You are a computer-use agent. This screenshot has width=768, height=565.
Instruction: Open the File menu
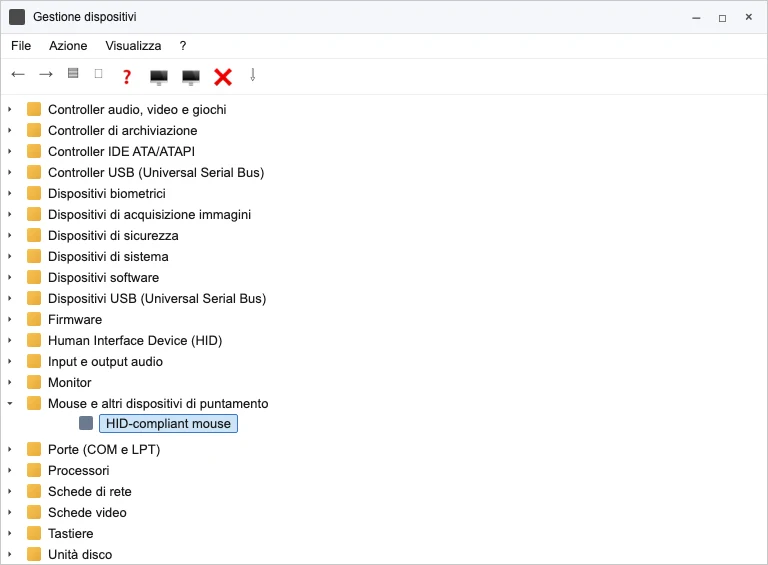21,46
